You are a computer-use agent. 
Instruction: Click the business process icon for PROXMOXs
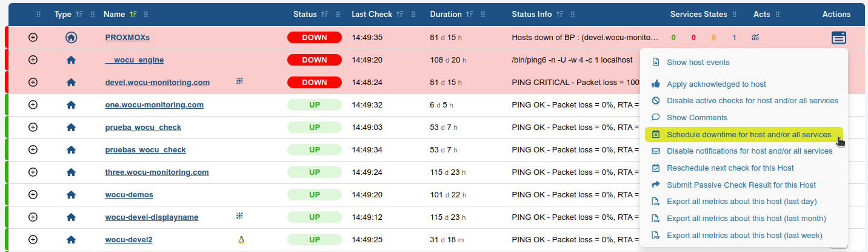click(x=71, y=38)
